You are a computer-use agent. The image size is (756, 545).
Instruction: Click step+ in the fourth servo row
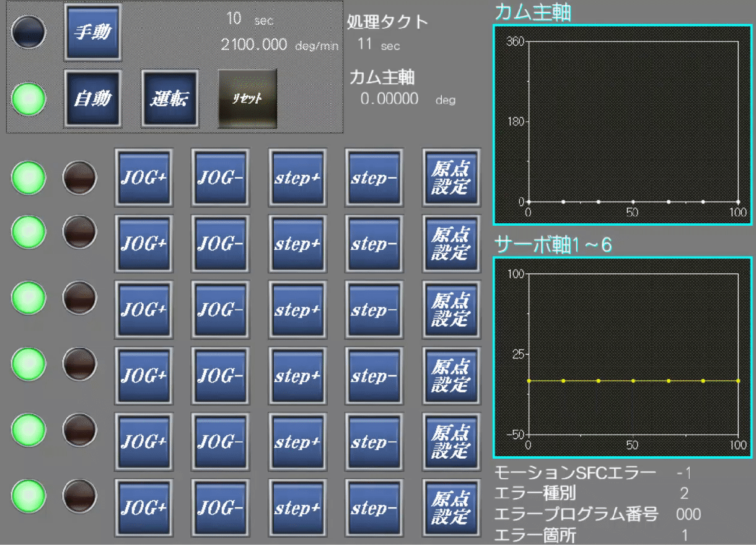point(297,376)
